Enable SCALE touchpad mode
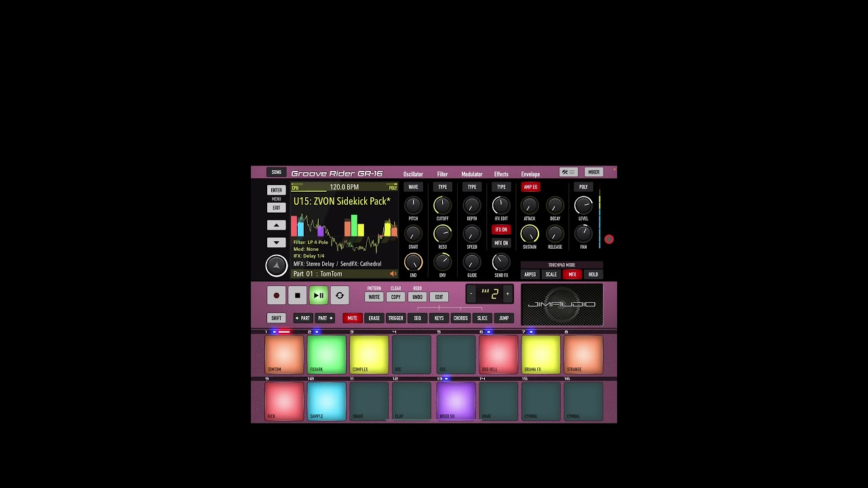 (551, 274)
